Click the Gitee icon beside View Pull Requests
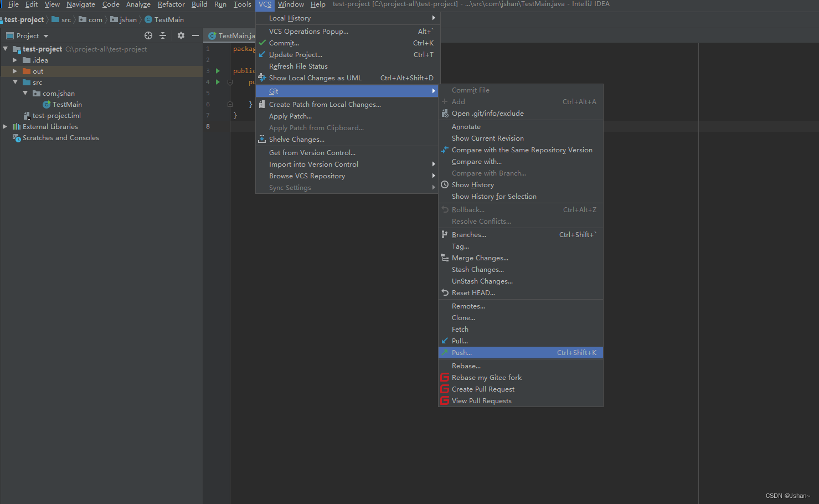This screenshot has height=504, width=819. (445, 401)
